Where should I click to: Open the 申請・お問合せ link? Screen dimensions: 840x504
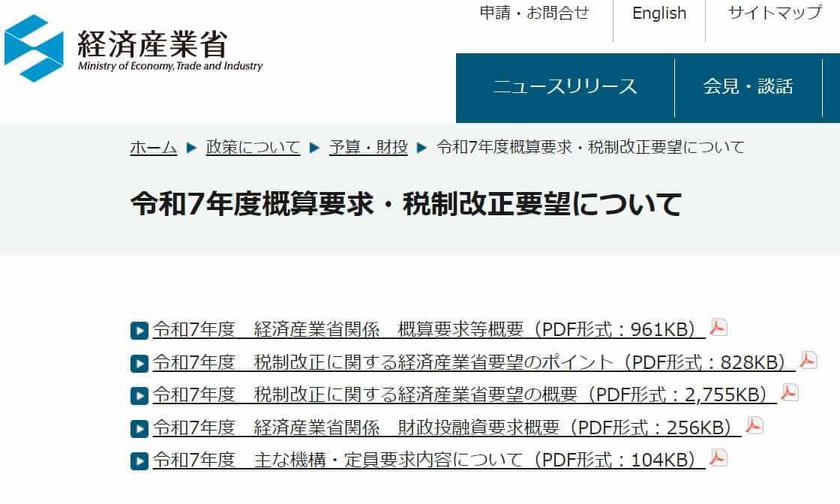coord(534,13)
